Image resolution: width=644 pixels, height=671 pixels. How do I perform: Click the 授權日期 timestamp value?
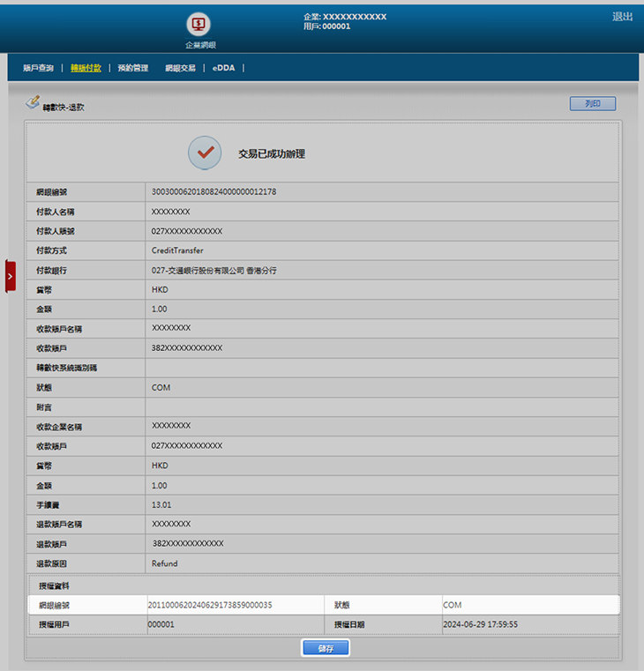(x=479, y=624)
